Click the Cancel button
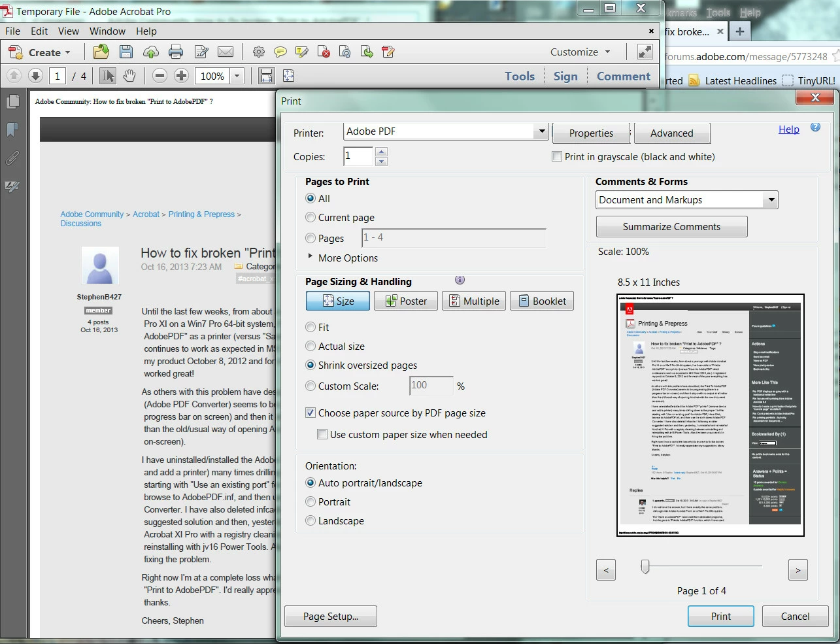 point(795,616)
